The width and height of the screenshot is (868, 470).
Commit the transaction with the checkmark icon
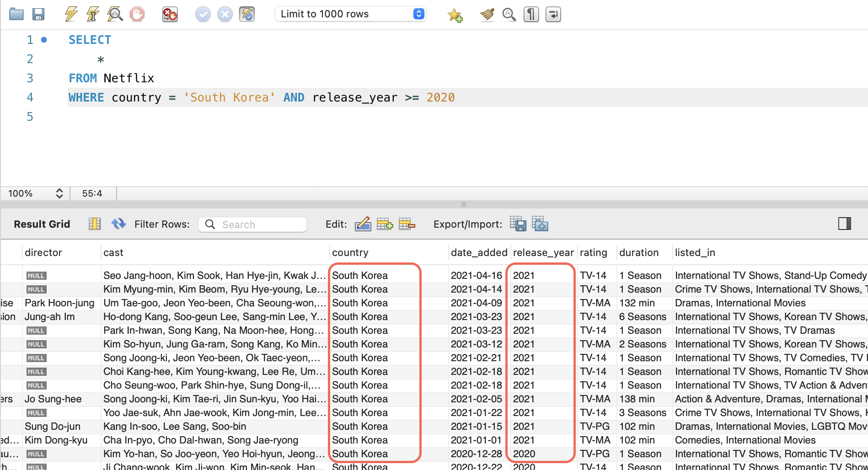click(203, 14)
